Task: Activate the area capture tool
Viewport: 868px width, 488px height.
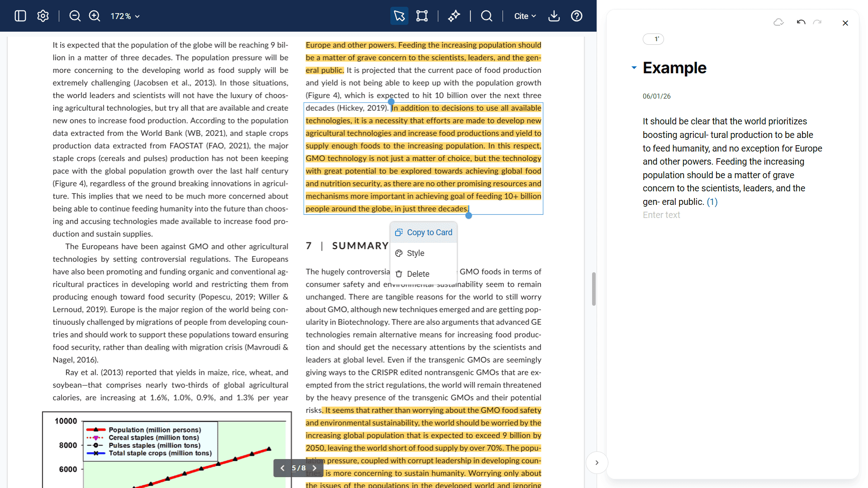Action: tap(422, 16)
